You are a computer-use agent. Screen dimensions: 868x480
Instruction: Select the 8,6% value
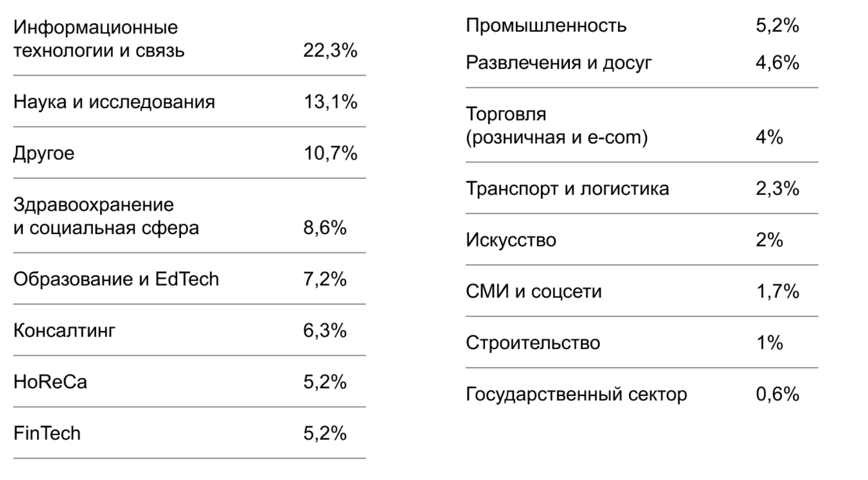pos(324,228)
